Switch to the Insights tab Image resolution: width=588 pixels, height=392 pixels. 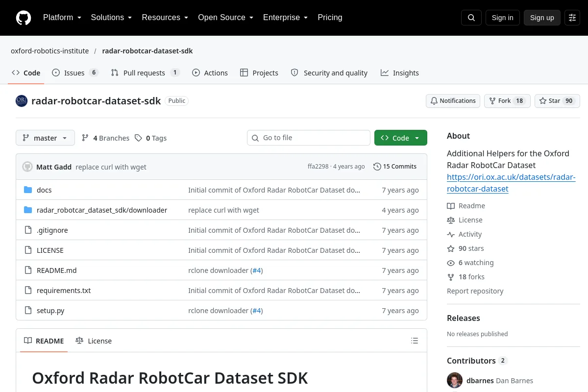tap(400, 73)
